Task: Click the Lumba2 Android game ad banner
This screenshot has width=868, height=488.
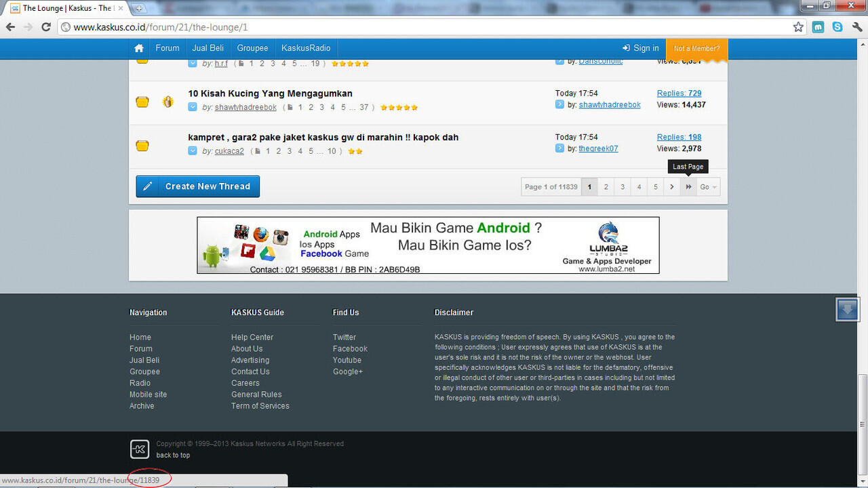Action: pos(428,245)
